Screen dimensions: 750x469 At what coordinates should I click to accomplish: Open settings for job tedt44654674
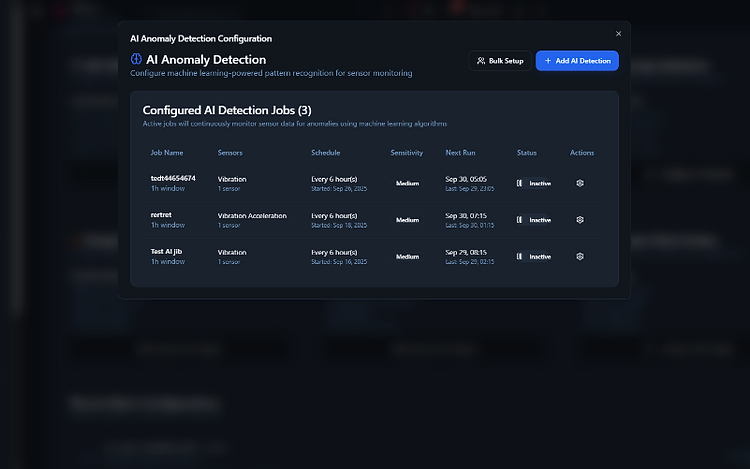(580, 183)
